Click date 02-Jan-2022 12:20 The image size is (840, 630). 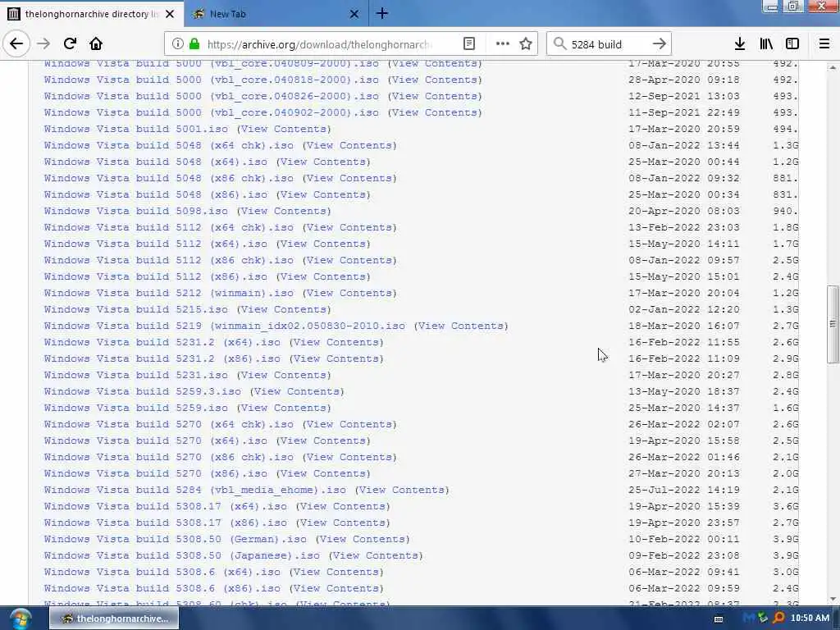pos(684,309)
